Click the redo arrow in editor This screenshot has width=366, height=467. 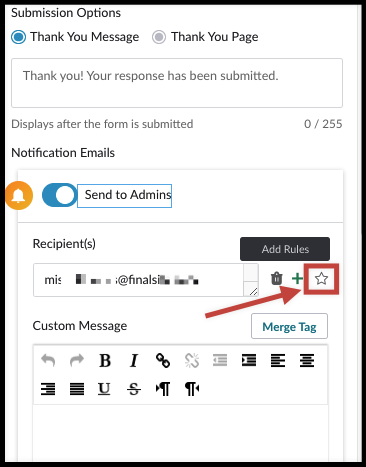pyautogui.click(x=77, y=360)
